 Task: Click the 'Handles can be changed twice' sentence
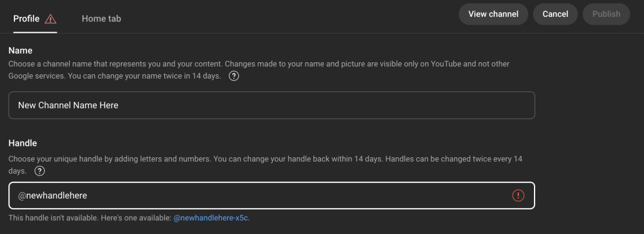coord(454,159)
